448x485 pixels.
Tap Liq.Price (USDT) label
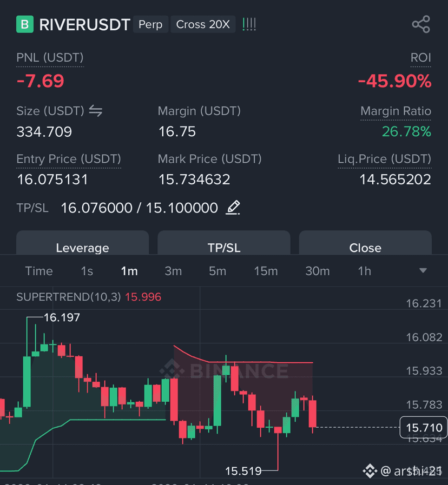(x=385, y=159)
